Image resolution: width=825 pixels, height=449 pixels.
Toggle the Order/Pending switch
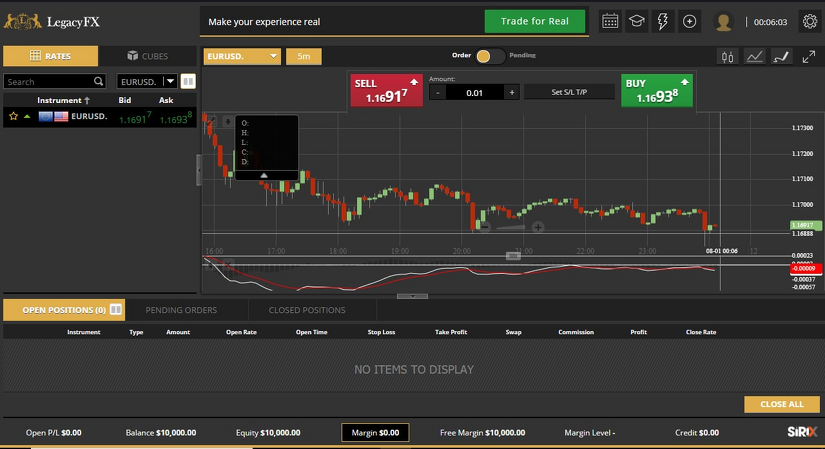pyautogui.click(x=489, y=56)
